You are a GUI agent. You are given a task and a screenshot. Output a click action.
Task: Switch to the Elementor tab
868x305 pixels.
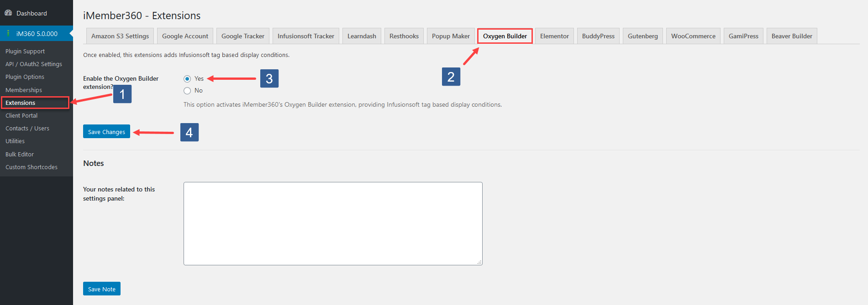pos(554,36)
